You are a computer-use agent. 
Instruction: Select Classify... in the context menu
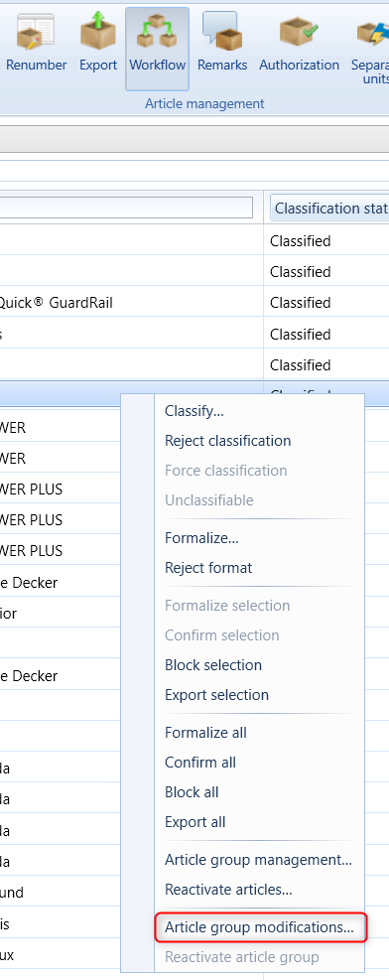pos(194,411)
